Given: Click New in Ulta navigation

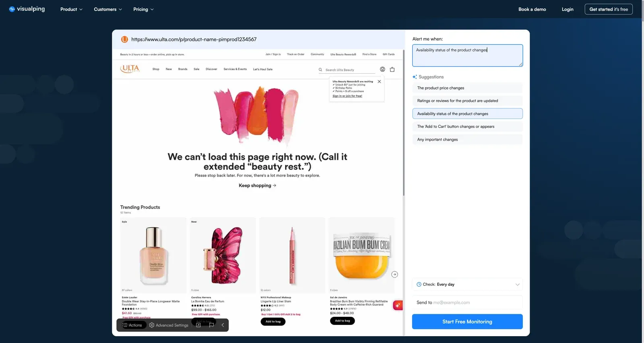Looking at the screenshot, I should coord(169,69).
